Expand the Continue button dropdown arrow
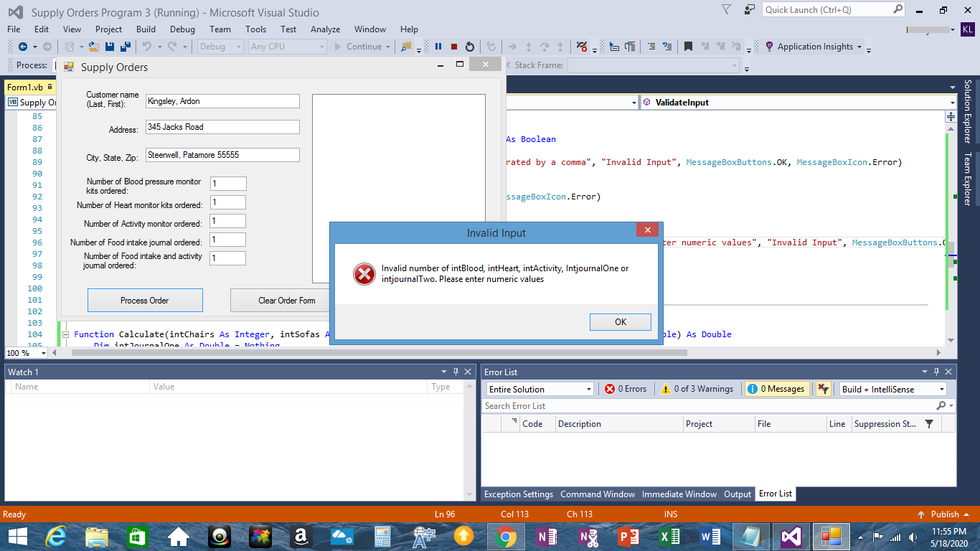This screenshot has height=551, width=980. click(x=388, y=47)
